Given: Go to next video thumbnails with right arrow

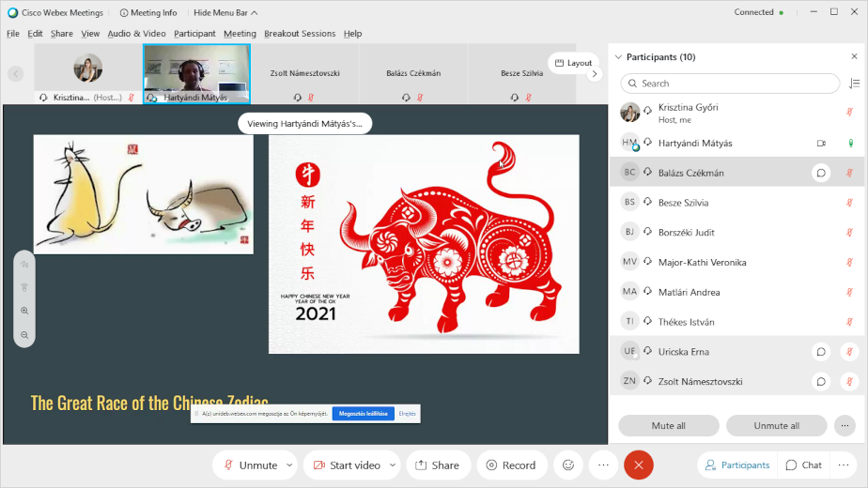Looking at the screenshot, I should pyautogui.click(x=595, y=73).
